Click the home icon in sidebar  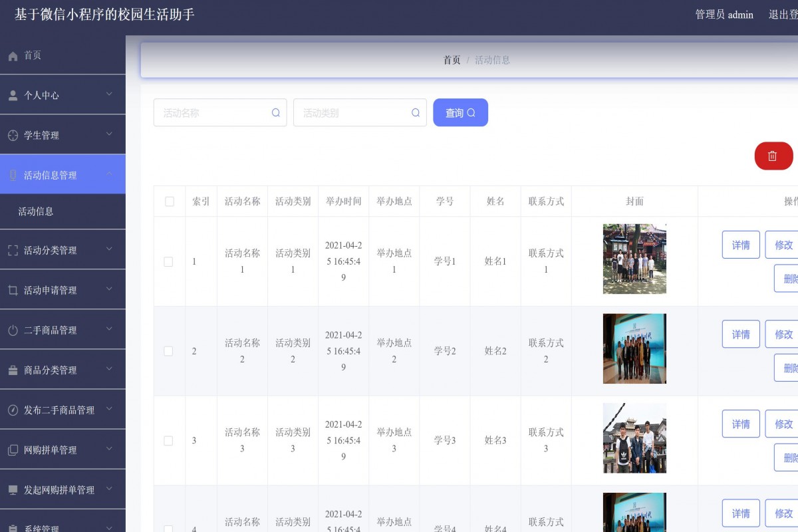(x=13, y=57)
